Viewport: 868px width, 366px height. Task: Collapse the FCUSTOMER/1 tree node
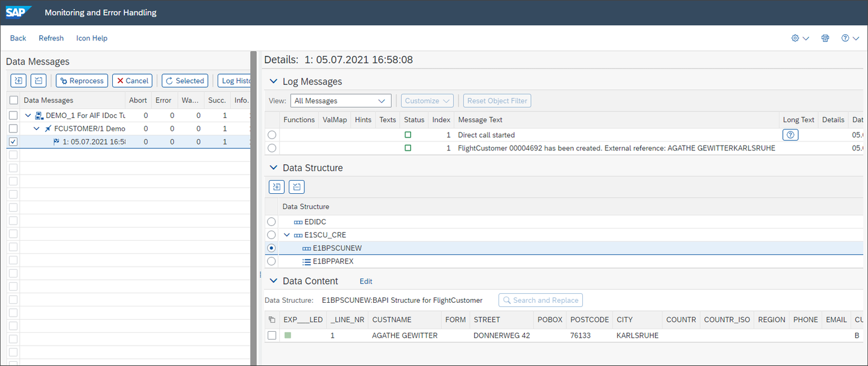(36, 129)
